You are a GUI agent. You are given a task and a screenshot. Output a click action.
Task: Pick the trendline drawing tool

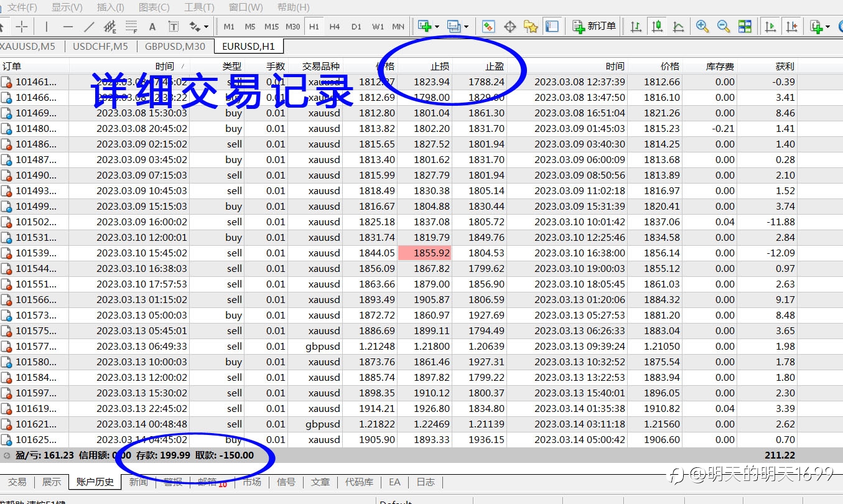pyautogui.click(x=89, y=27)
